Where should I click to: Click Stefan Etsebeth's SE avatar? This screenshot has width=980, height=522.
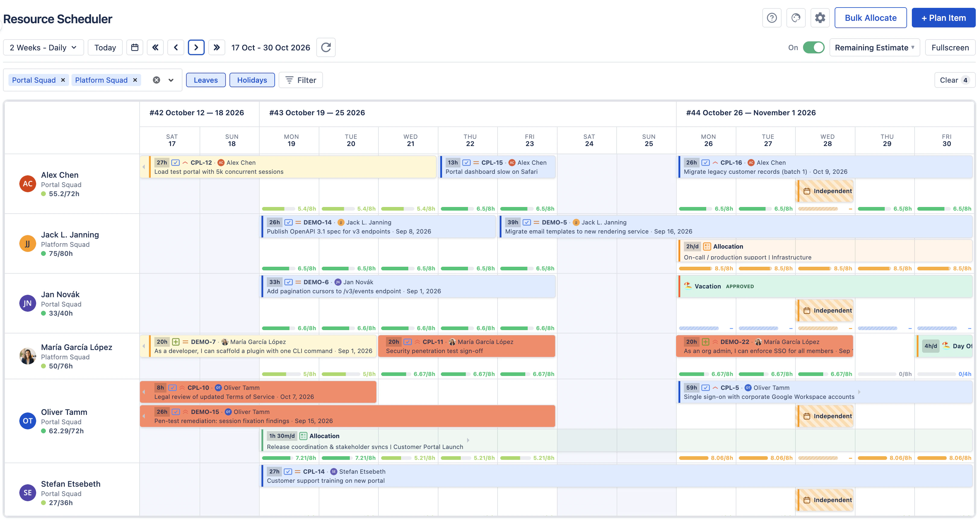pos(27,493)
